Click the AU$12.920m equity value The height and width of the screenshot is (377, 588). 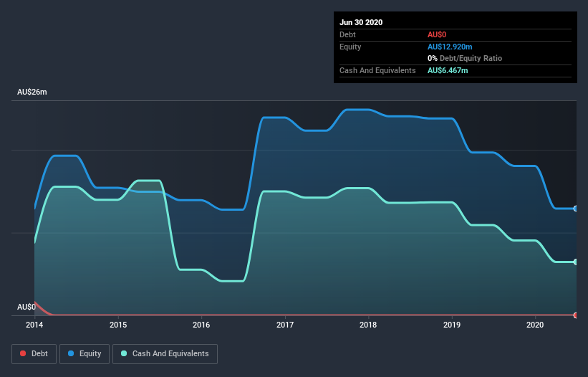coord(450,47)
